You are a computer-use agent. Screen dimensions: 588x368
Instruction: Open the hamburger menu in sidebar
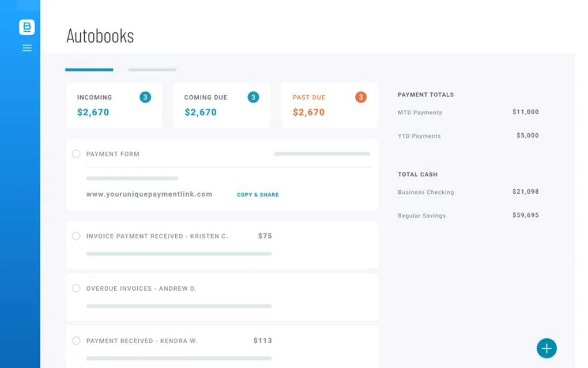coord(27,48)
